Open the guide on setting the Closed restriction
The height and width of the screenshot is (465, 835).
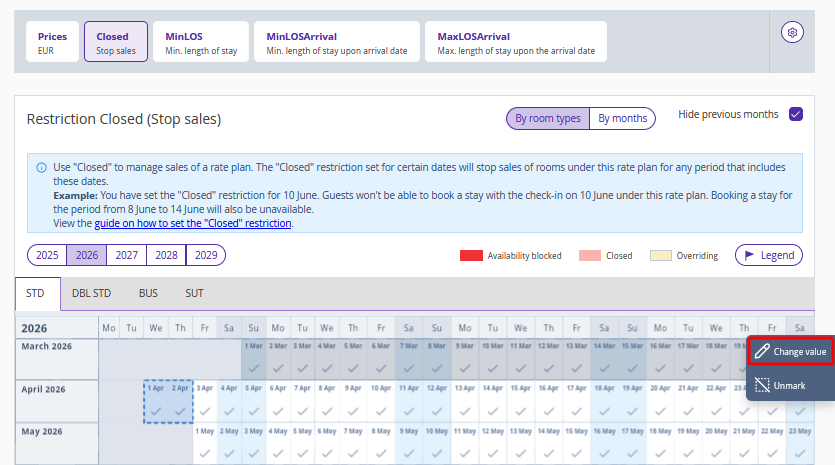click(x=193, y=224)
